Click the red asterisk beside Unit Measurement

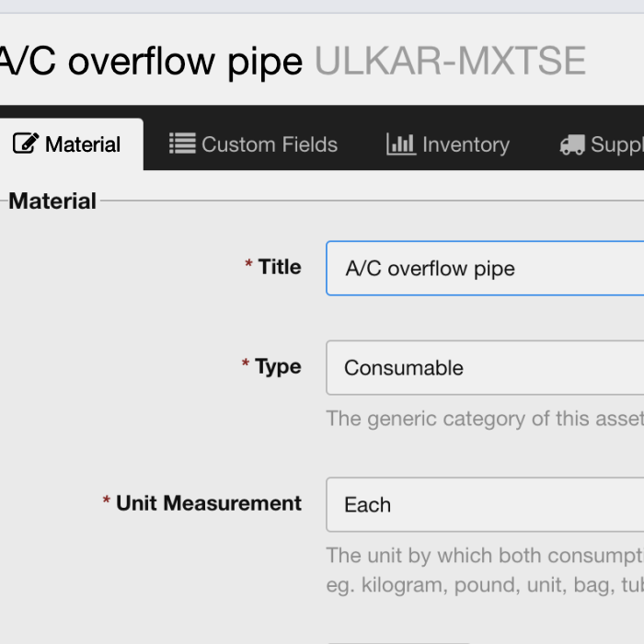[107, 504]
